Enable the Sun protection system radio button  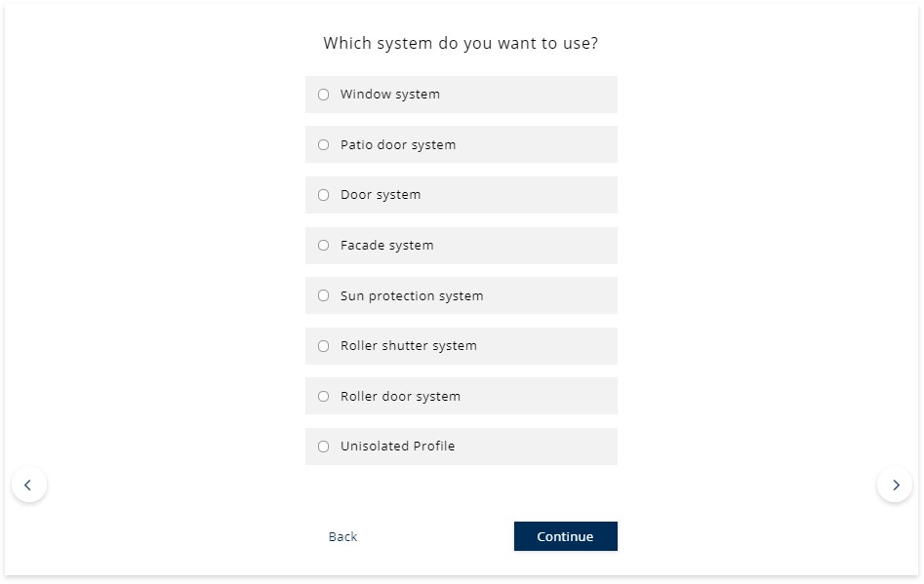point(324,296)
